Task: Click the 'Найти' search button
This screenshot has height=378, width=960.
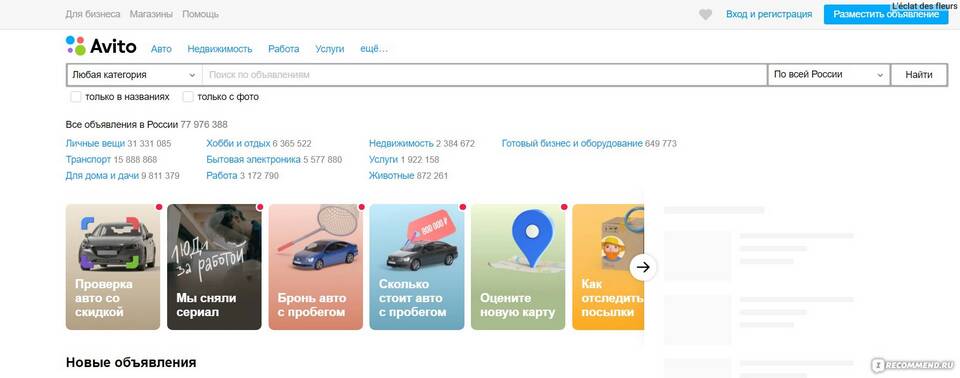Action: (x=919, y=75)
